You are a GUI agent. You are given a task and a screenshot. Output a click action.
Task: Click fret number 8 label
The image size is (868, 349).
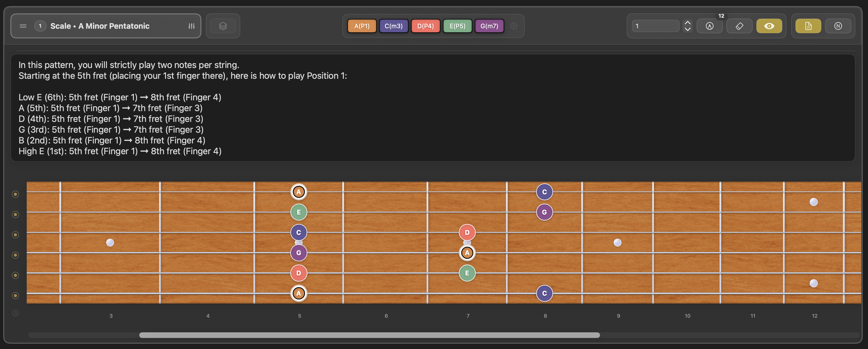click(545, 316)
